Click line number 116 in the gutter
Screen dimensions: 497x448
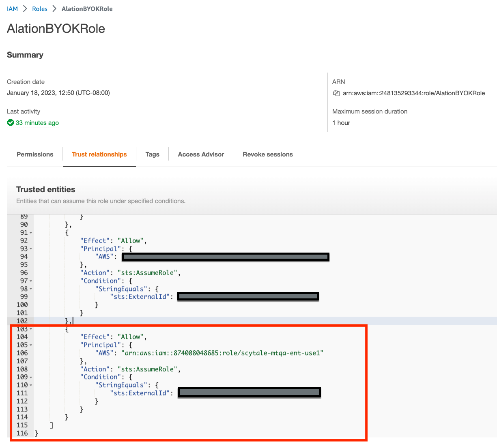[x=22, y=433]
